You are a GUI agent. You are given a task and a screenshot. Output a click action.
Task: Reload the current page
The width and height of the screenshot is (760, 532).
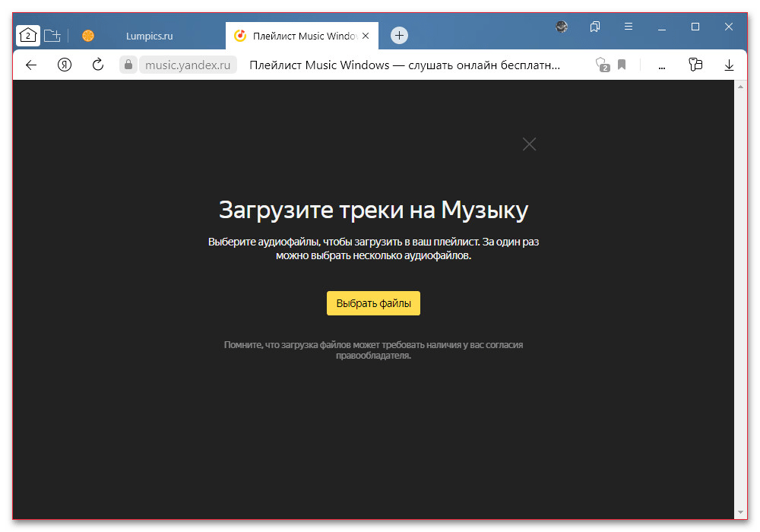(98, 65)
